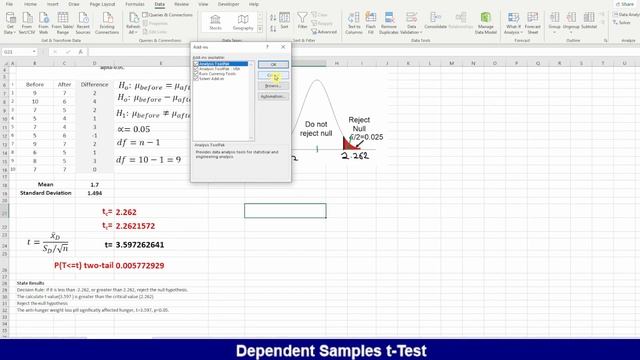Image resolution: width=640 pixels, height=360 pixels.
Task: Select the Geography data type
Action: pyautogui.click(x=243, y=22)
